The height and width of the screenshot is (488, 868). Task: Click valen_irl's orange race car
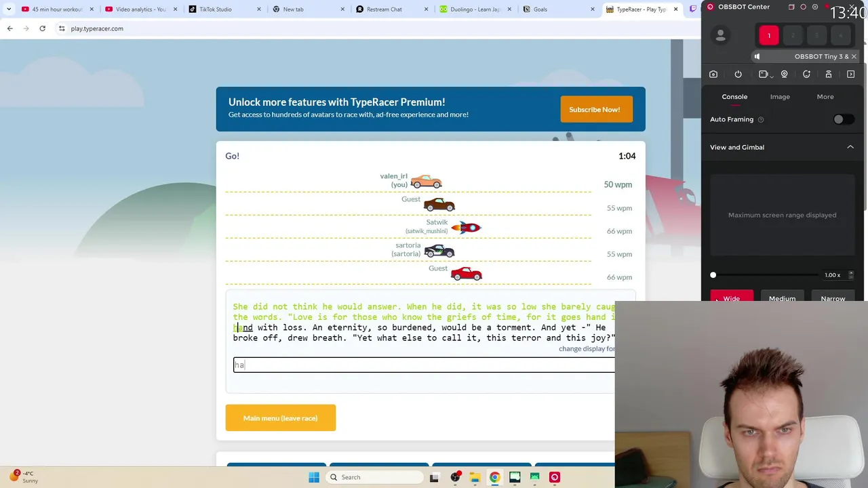[x=427, y=182]
